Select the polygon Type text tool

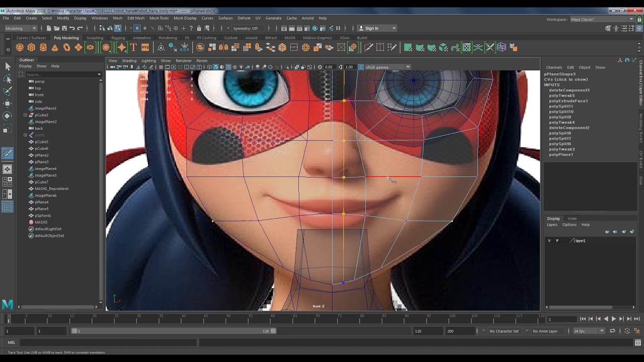[133, 47]
